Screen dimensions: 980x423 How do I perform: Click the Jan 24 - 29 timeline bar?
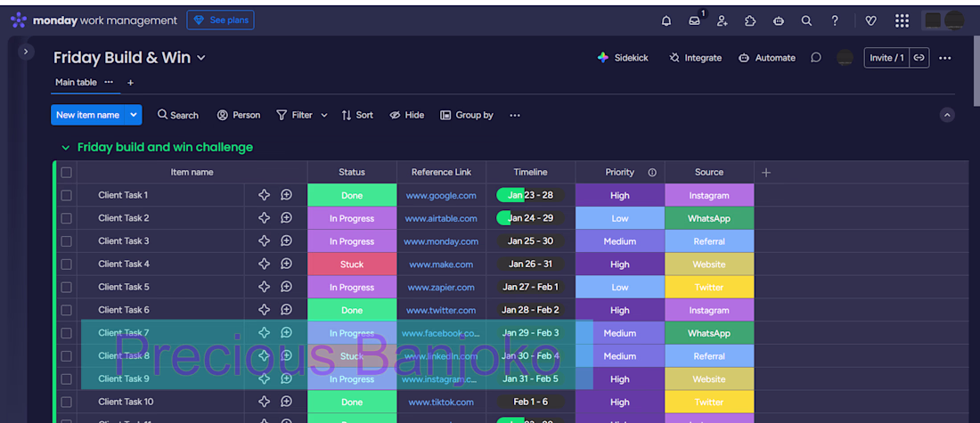531,218
